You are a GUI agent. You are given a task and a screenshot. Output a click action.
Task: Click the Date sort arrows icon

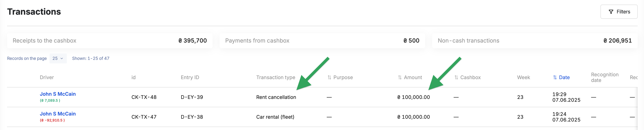[555, 77]
